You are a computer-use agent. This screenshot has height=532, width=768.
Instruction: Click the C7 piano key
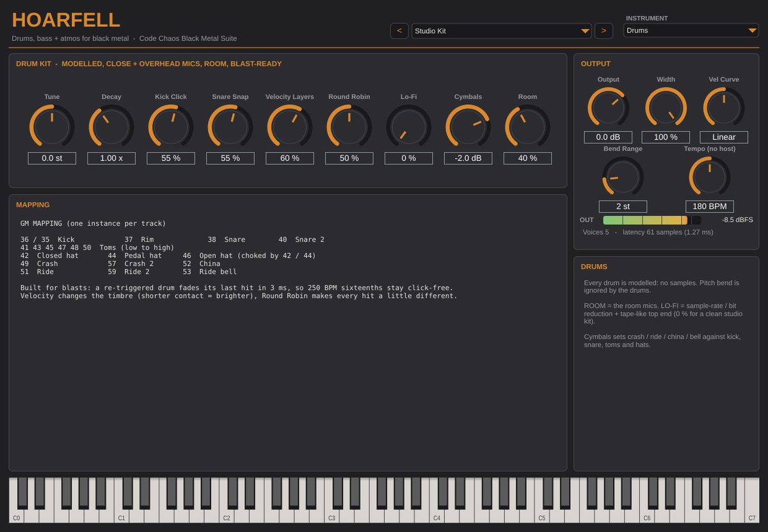[752, 515]
